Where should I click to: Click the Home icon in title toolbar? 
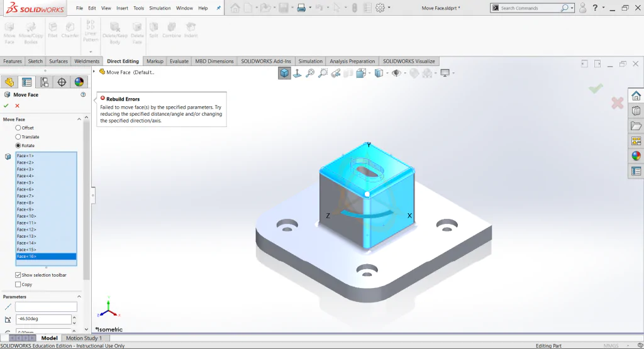pos(235,8)
